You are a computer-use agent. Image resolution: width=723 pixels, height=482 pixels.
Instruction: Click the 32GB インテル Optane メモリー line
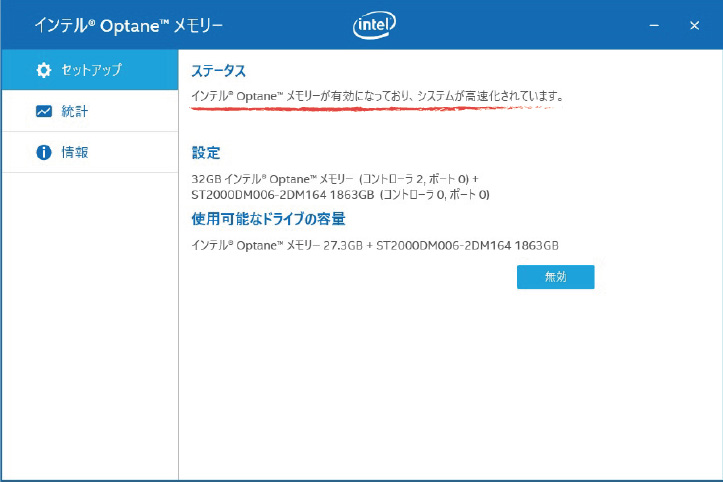click(335, 179)
